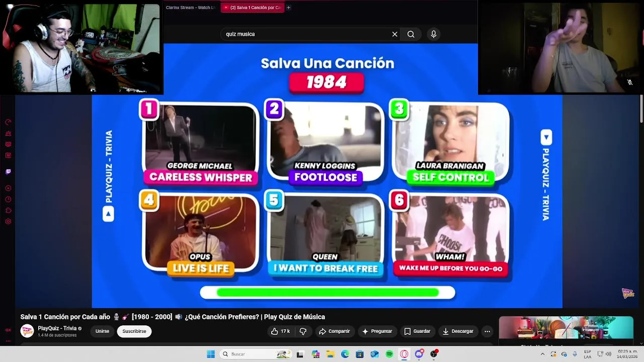Image resolution: width=644 pixels, height=362 pixels.
Task: Open ESP LAA language selector
Action: coord(588,354)
